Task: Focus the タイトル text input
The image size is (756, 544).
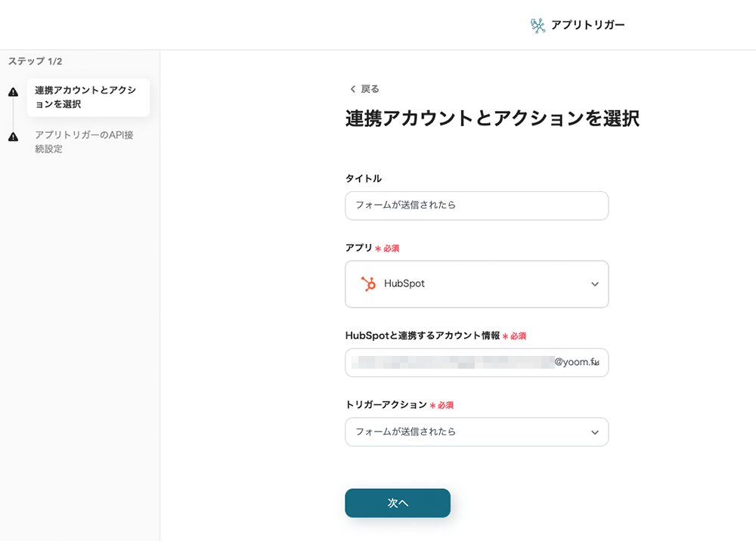Action: [x=476, y=206]
